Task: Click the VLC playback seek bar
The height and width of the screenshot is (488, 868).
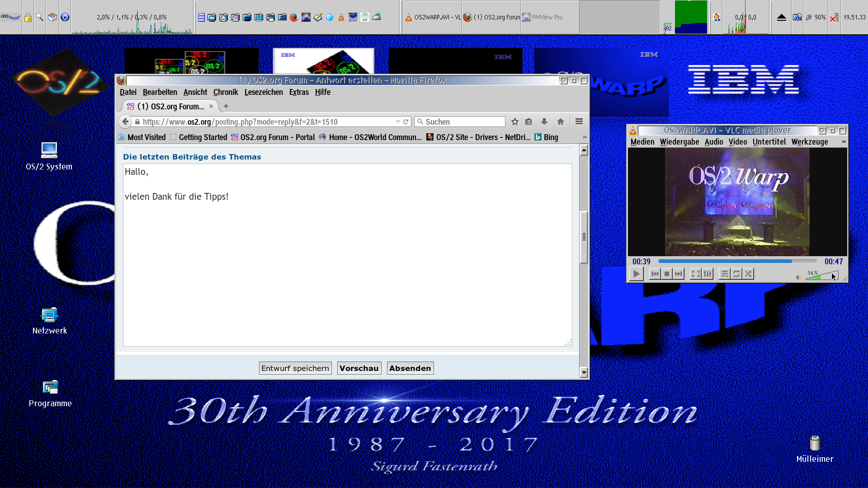Action: click(x=737, y=261)
